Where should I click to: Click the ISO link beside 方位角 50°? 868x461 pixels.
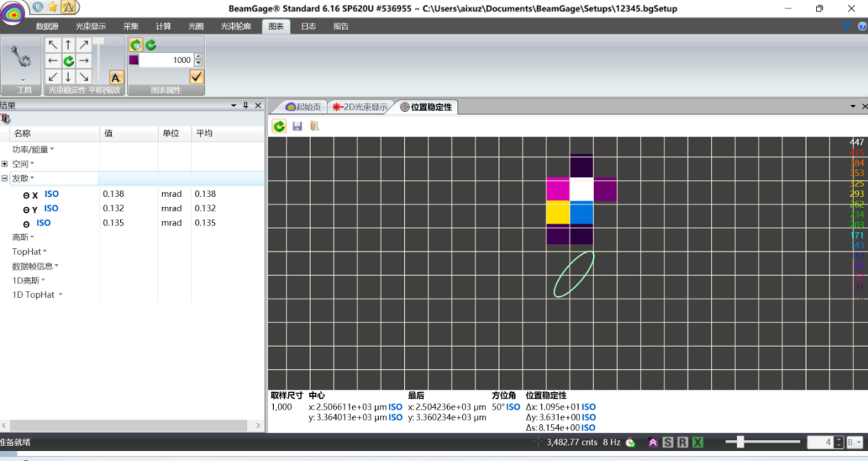513,407
